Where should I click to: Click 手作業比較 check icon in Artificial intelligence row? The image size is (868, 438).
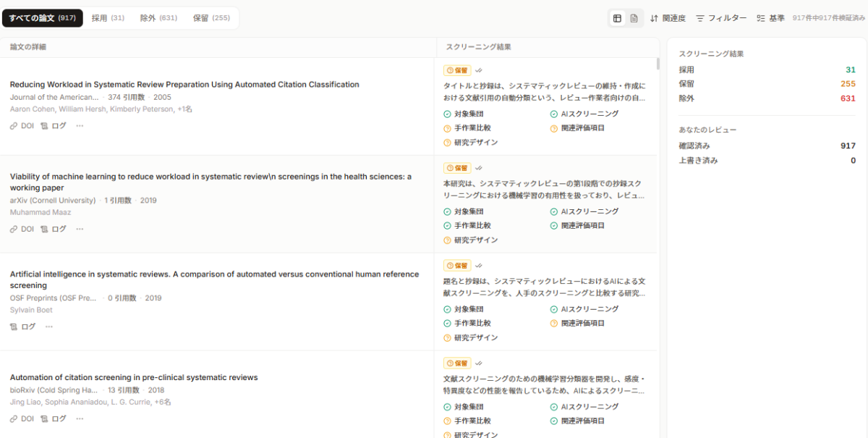tap(447, 324)
